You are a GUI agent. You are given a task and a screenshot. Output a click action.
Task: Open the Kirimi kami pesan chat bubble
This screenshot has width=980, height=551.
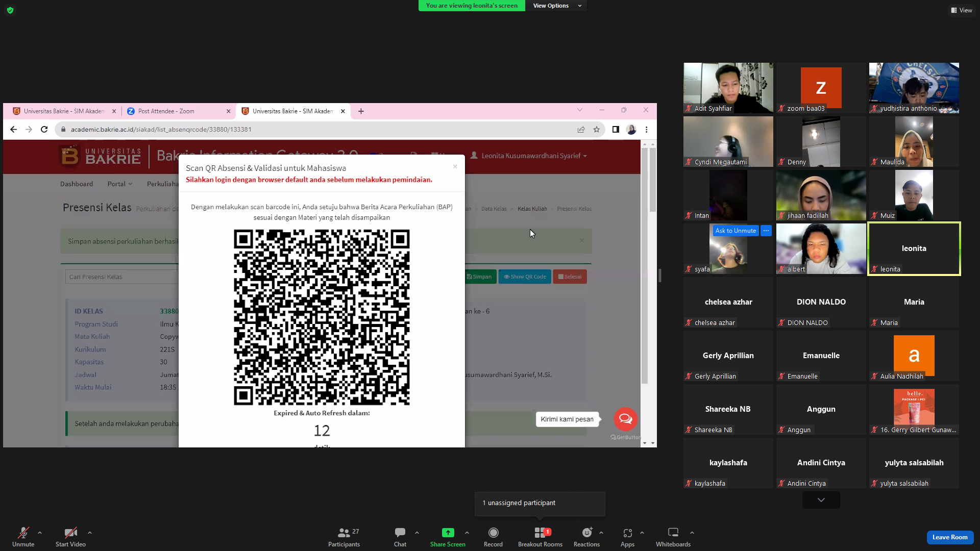[626, 419]
